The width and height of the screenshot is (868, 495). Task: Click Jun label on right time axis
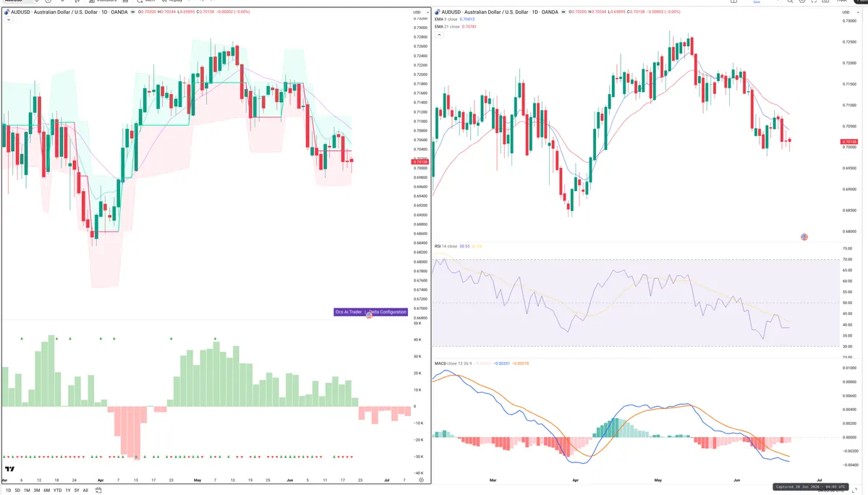coord(738,480)
